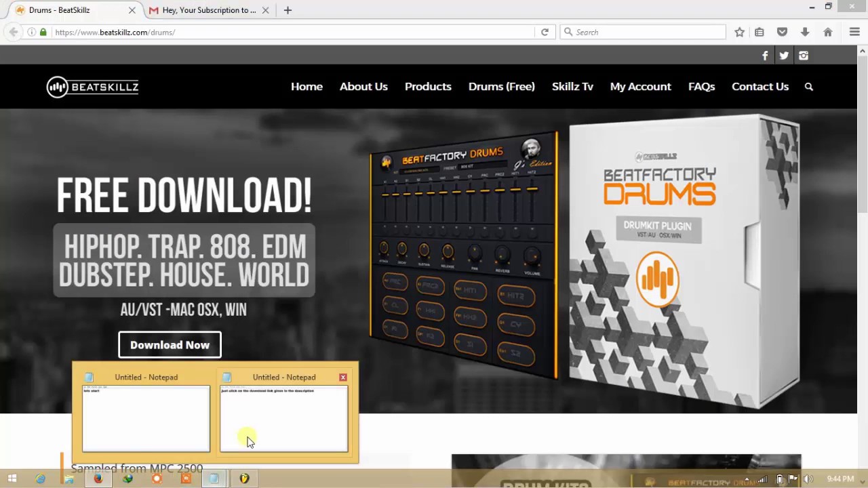The height and width of the screenshot is (488, 868).
Task: Open the Firefox downloads arrow
Action: [805, 32]
